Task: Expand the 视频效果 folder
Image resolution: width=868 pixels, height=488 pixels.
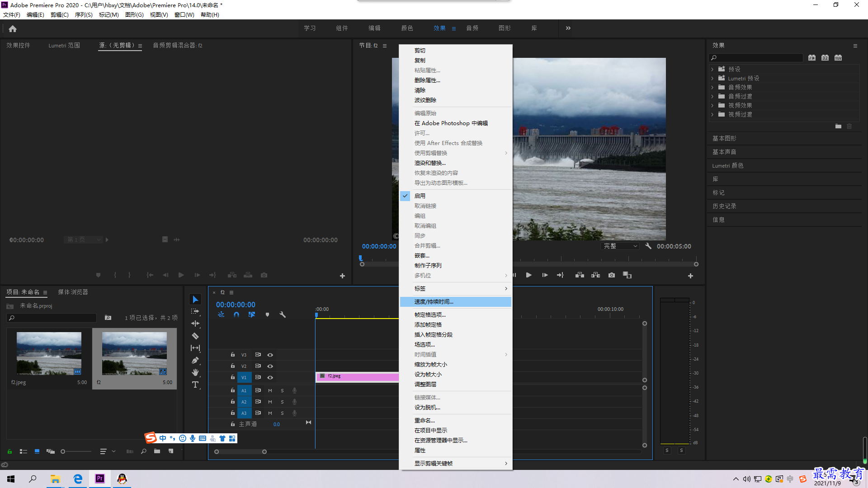Action: pos(712,105)
